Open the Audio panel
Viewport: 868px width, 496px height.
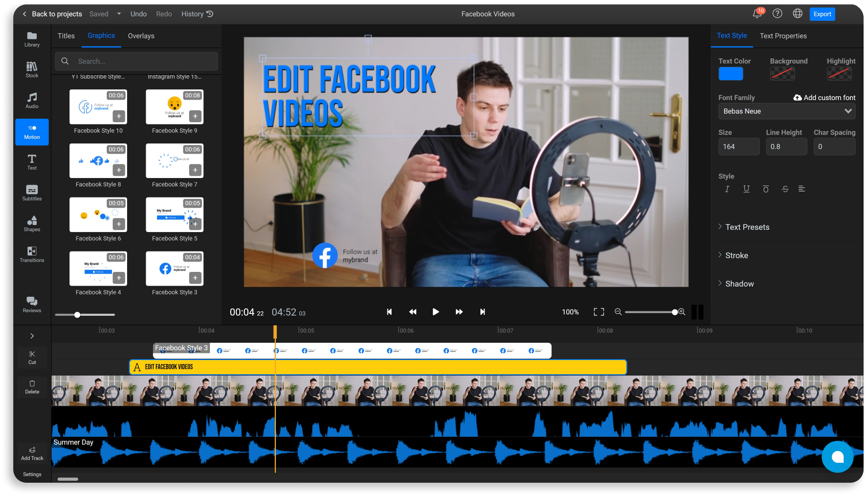point(32,101)
